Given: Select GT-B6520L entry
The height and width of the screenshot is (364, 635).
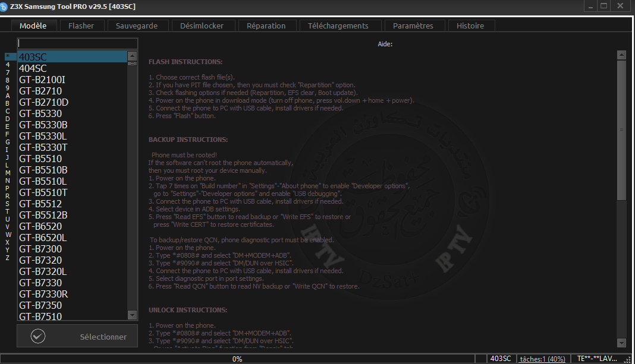Looking at the screenshot, I should 72,238.
